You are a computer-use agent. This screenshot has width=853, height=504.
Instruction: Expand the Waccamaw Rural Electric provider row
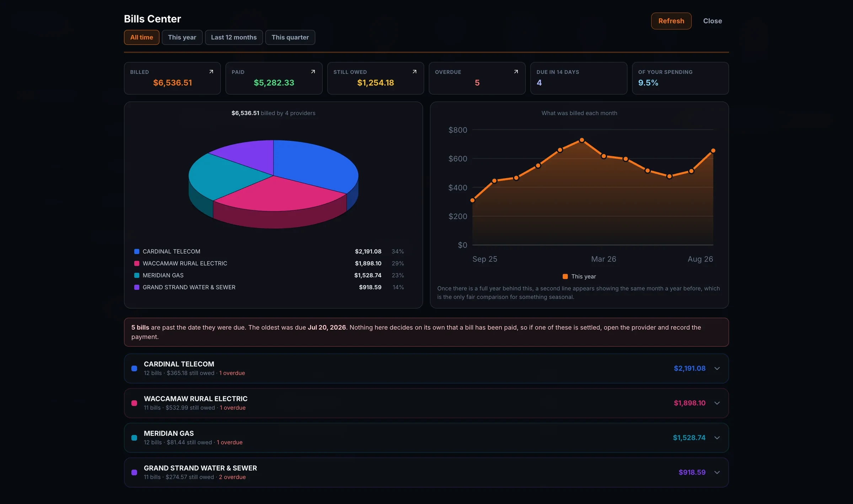click(426, 403)
